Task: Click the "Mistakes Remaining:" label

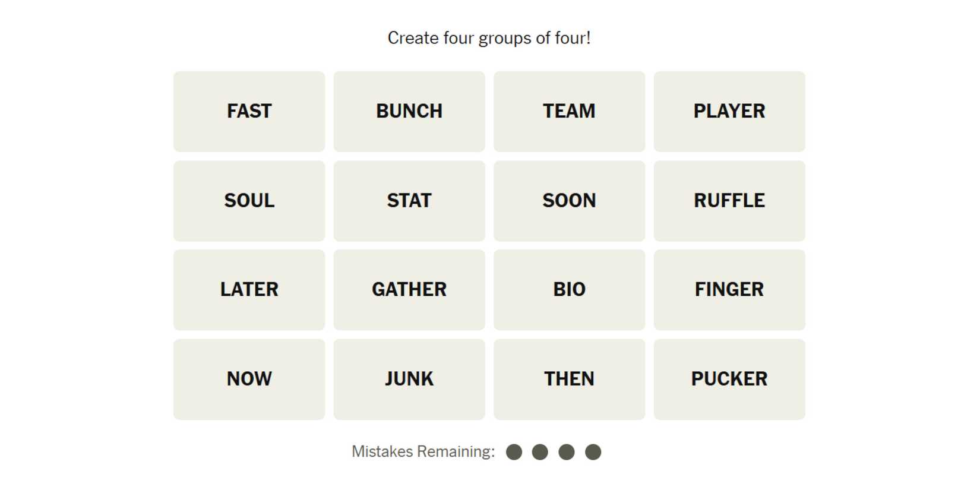Action: 423,452
